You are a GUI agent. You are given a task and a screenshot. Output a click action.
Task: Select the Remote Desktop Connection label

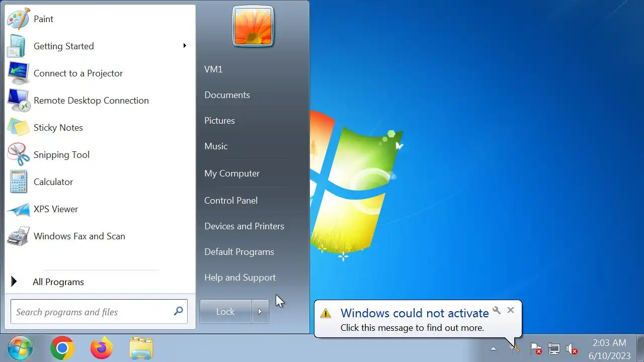pos(91,101)
